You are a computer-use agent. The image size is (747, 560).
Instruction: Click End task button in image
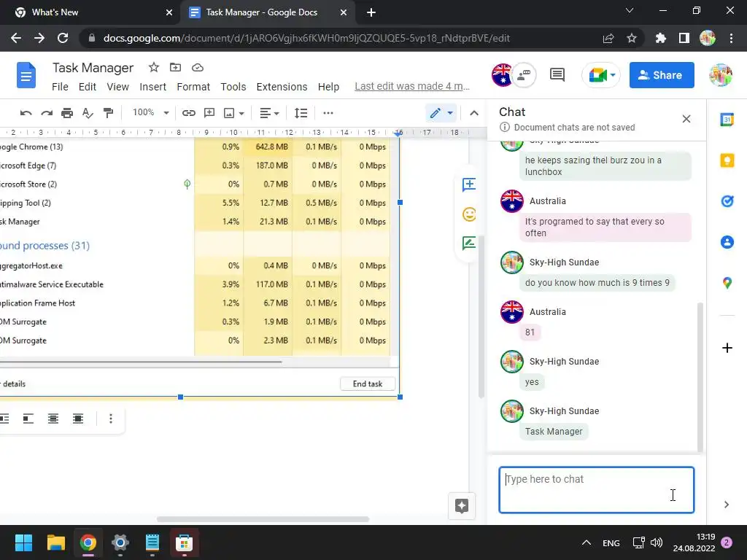(x=368, y=384)
